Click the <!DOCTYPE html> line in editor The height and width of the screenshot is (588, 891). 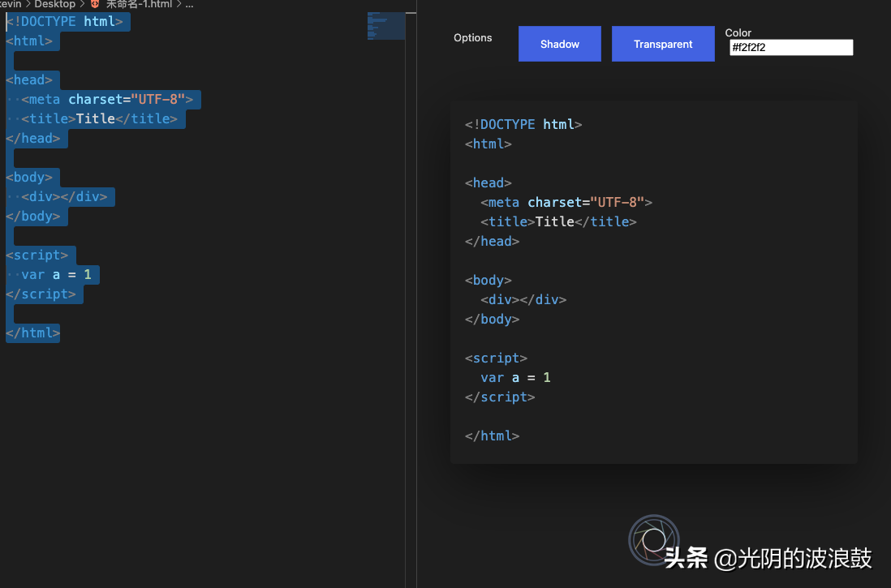[64, 22]
